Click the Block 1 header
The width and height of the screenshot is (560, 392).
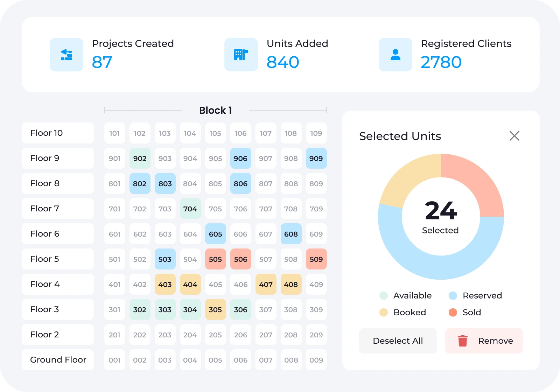coord(215,110)
